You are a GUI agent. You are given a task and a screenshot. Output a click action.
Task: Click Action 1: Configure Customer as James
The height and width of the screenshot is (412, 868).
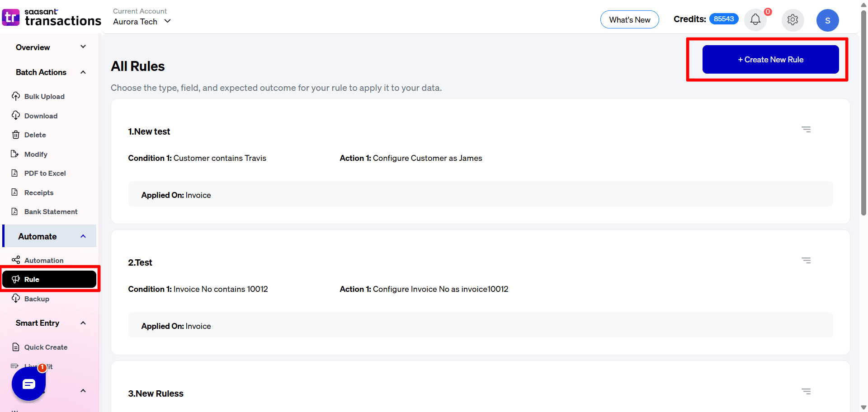click(411, 158)
